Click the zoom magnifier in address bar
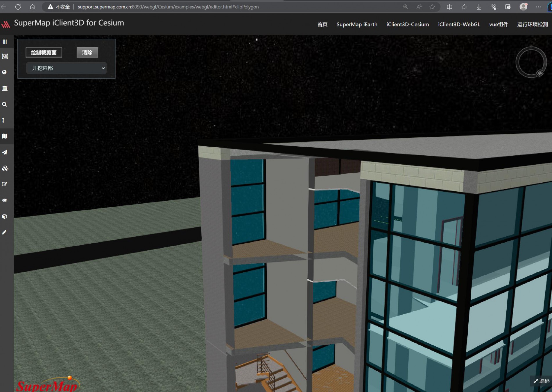The width and height of the screenshot is (552, 392). 406,7
